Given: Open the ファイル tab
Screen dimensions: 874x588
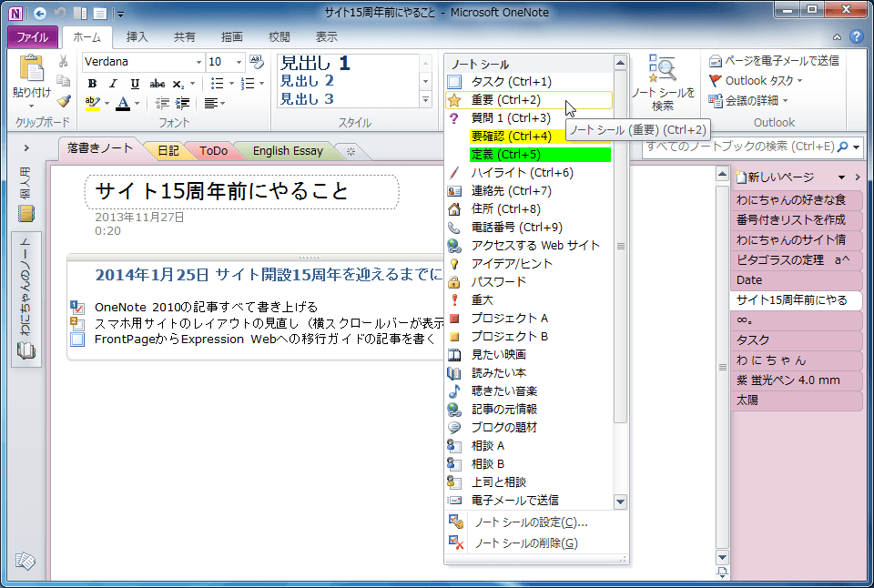Looking at the screenshot, I should 33,36.
